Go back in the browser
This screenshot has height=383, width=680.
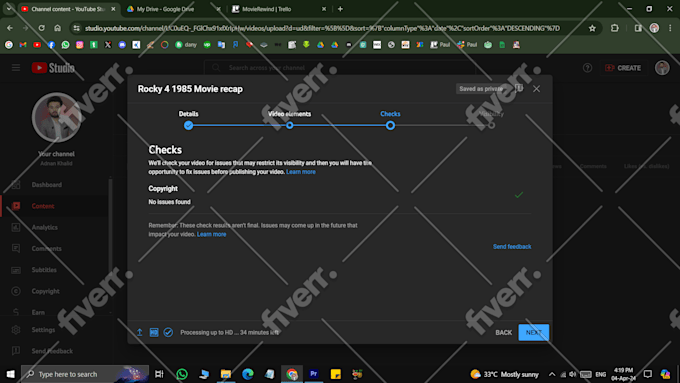coord(10,28)
